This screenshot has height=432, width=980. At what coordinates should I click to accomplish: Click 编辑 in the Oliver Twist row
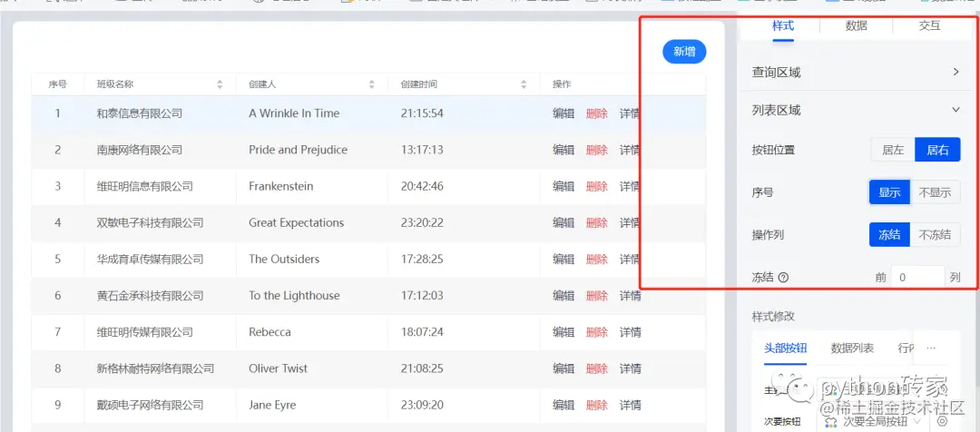tap(563, 368)
